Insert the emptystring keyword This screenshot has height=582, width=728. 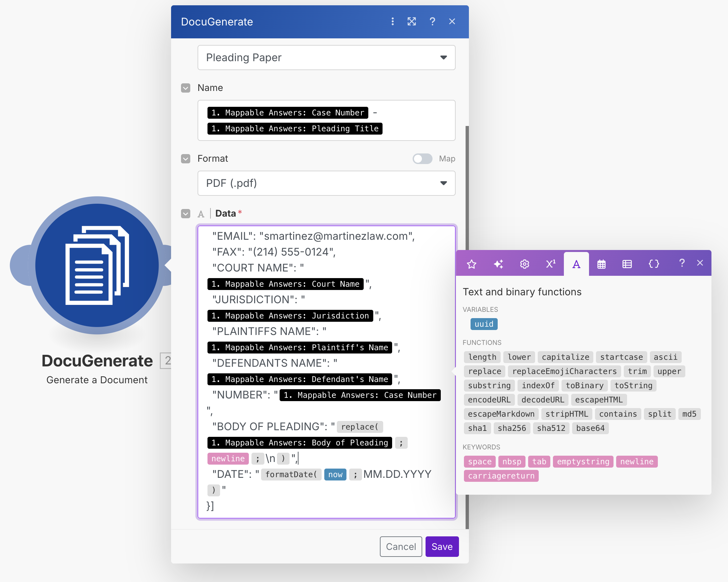click(583, 462)
